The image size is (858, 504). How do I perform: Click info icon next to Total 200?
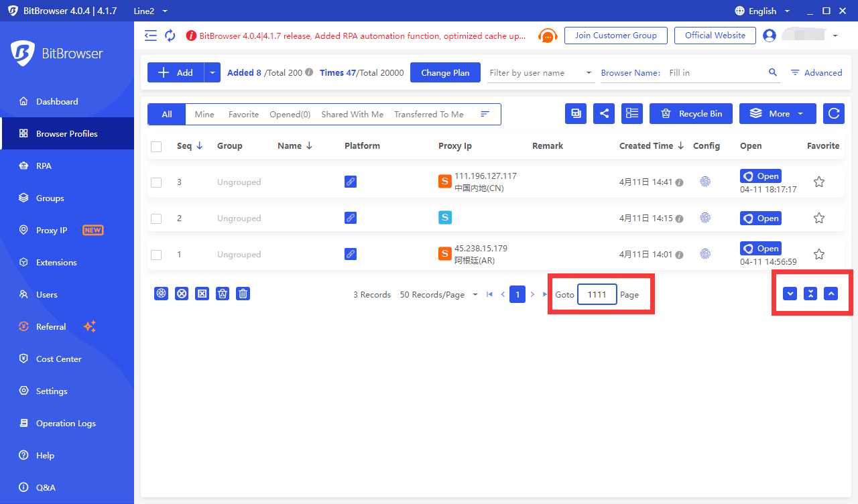(309, 72)
